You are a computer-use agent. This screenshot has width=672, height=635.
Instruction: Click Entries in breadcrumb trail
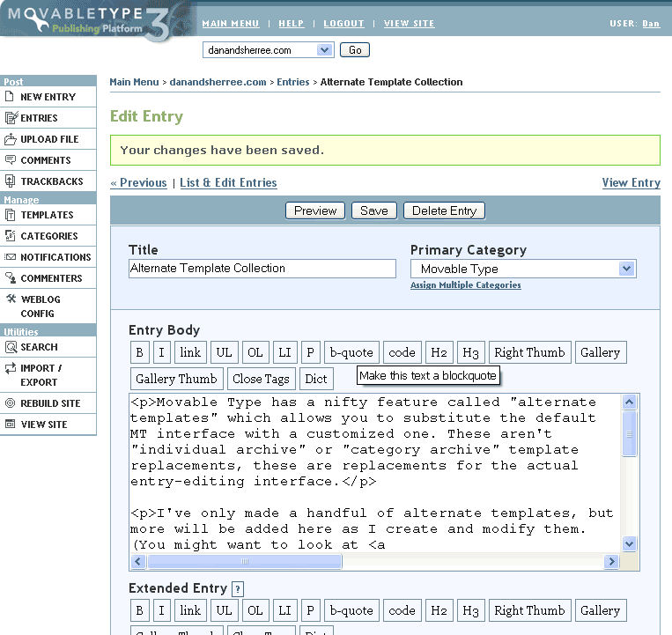click(x=292, y=82)
